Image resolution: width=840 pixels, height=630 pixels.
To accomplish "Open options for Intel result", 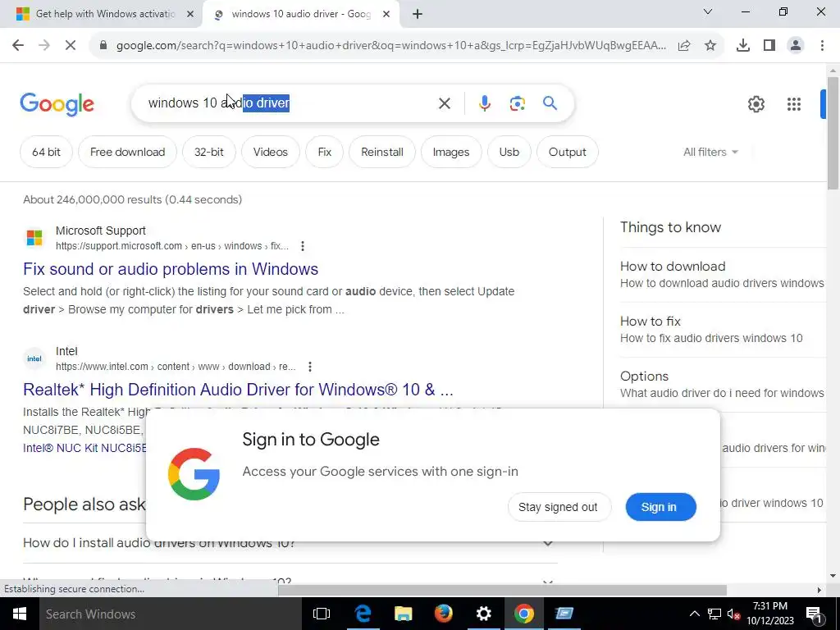I will point(309,367).
